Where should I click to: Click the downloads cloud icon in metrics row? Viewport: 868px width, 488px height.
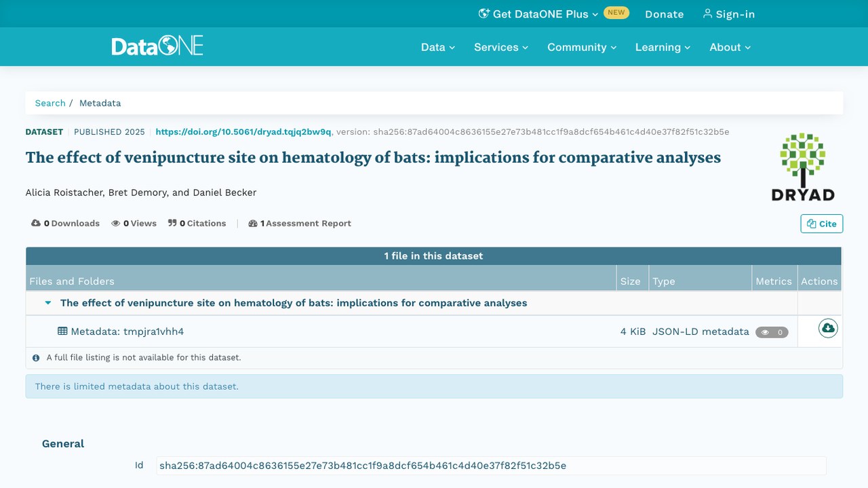[x=36, y=223]
